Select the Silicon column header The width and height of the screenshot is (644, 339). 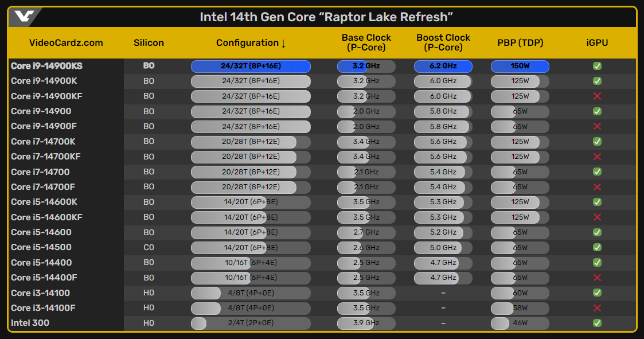[149, 43]
